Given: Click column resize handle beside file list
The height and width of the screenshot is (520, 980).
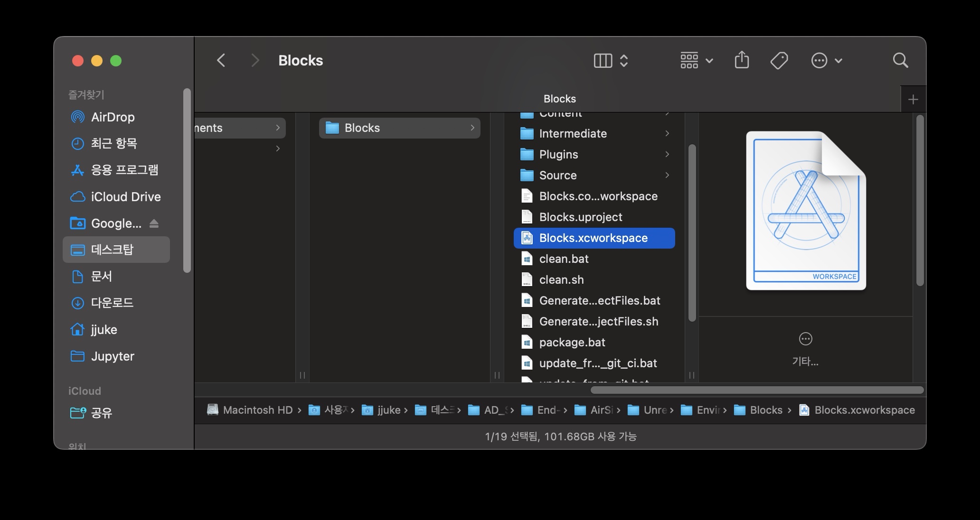Looking at the screenshot, I should coord(692,375).
